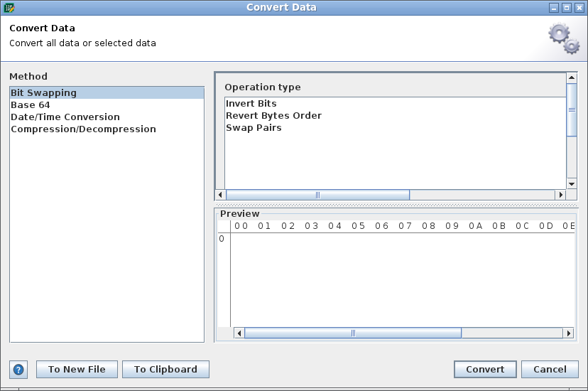Click the 0A column header in Preview

coord(476,226)
